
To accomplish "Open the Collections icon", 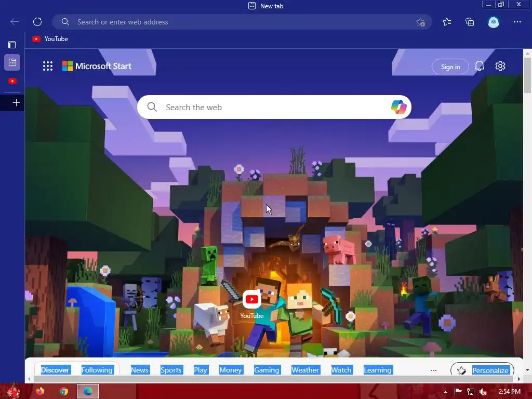I will (470, 22).
